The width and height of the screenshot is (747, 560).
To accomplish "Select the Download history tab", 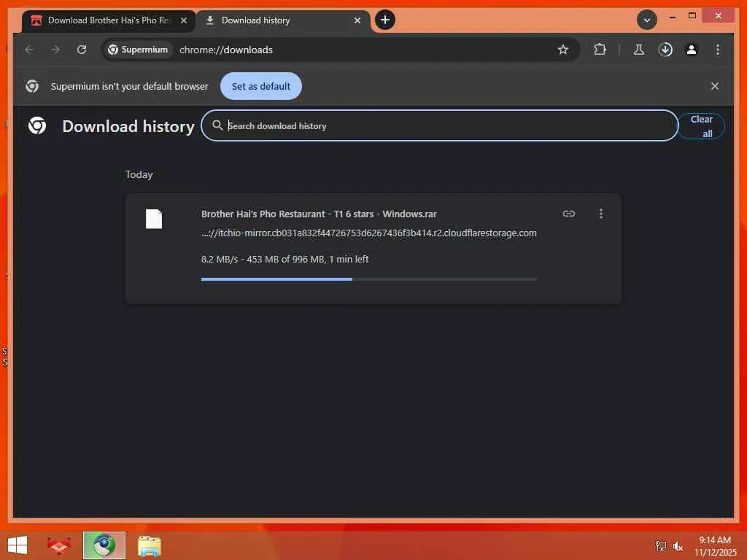I will point(284,20).
